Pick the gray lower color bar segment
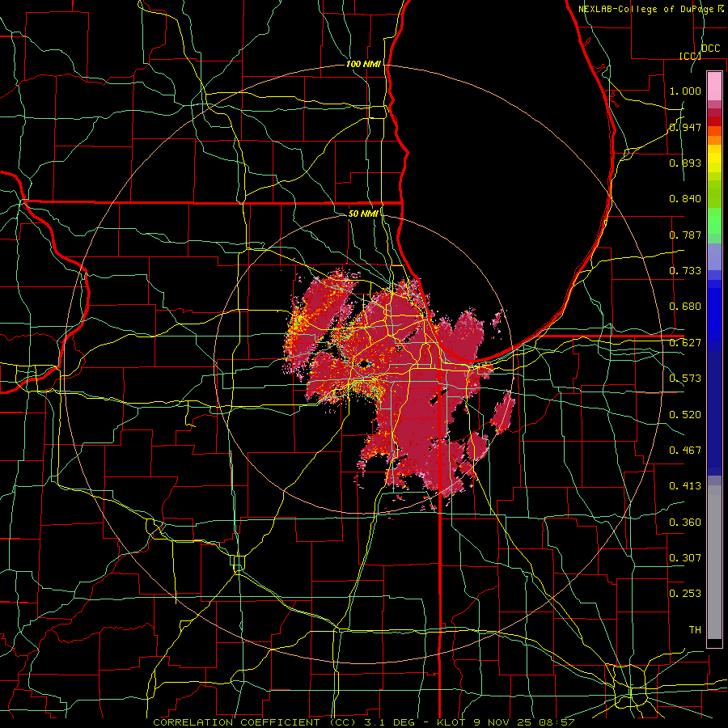This screenshot has width=728, height=728. (x=714, y=562)
